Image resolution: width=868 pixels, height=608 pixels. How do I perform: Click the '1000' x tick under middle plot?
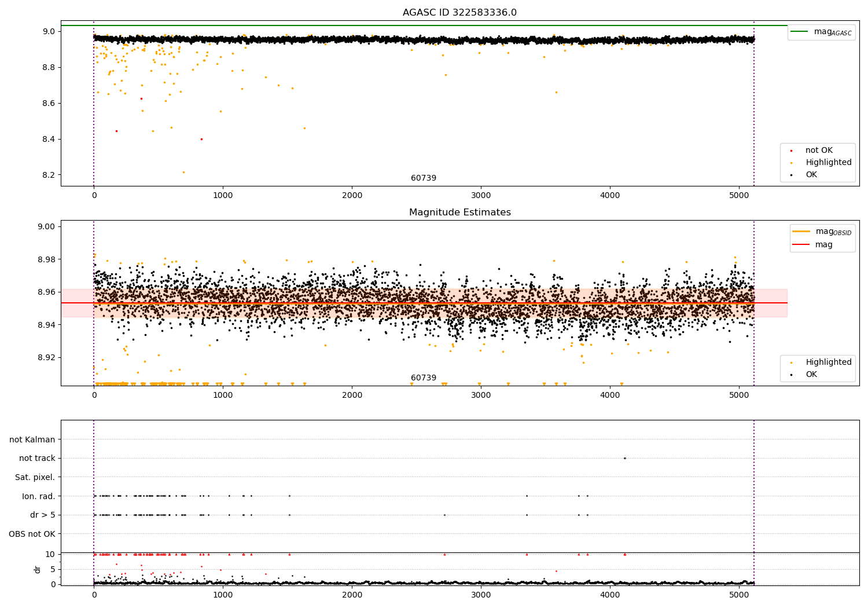(223, 395)
